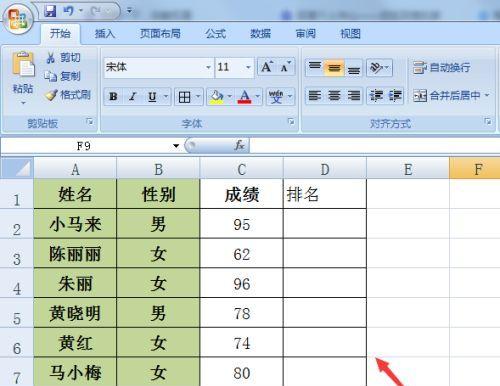Copy selection with 复制
Viewport: 500px width, 386px height.
pos(63,76)
